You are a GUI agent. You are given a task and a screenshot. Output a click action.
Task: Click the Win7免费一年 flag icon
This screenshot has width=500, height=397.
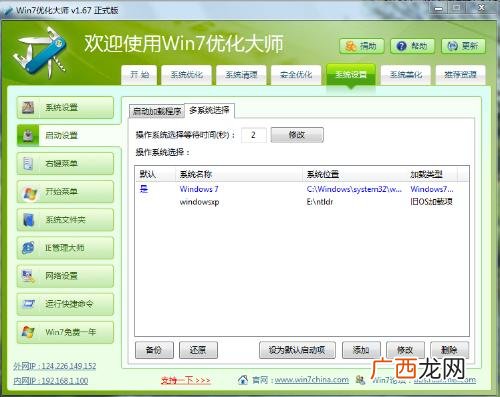(x=28, y=332)
